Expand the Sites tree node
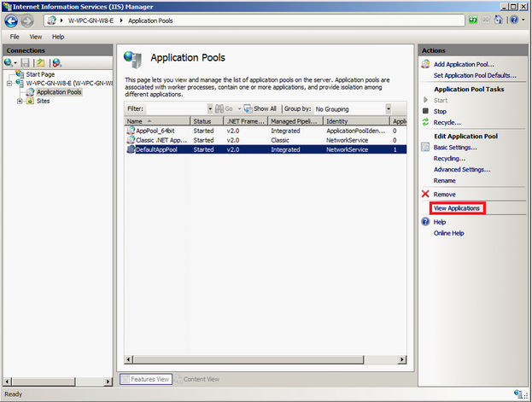The height and width of the screenshot is (402, 532). point(20,101)
